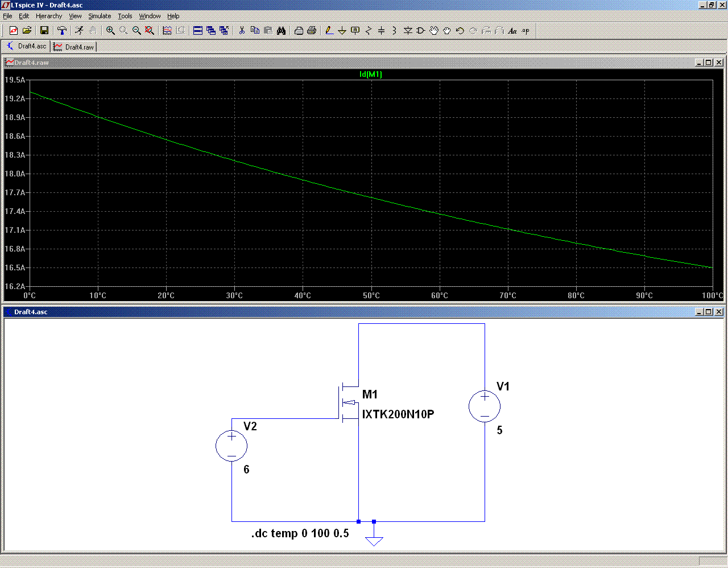Select the V1 voltage source symbol
728x568 pixels.
tap(485, 406)
